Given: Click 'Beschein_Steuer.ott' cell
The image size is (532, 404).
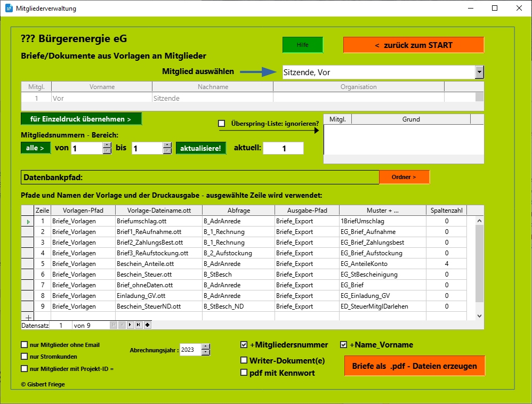Looking at the screenshot, I should click(x=159, y=274).
